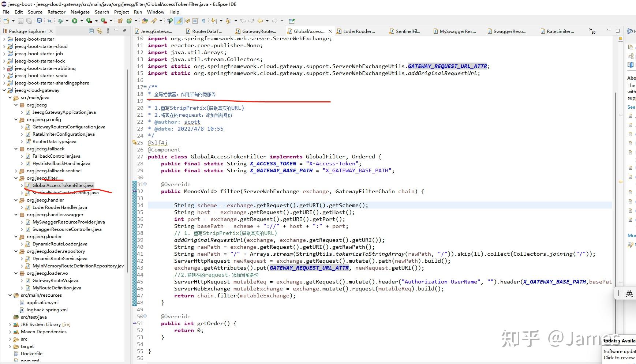Select MyRouteDefinition.java in tree
636x364 pixels.
click(57, 288)
